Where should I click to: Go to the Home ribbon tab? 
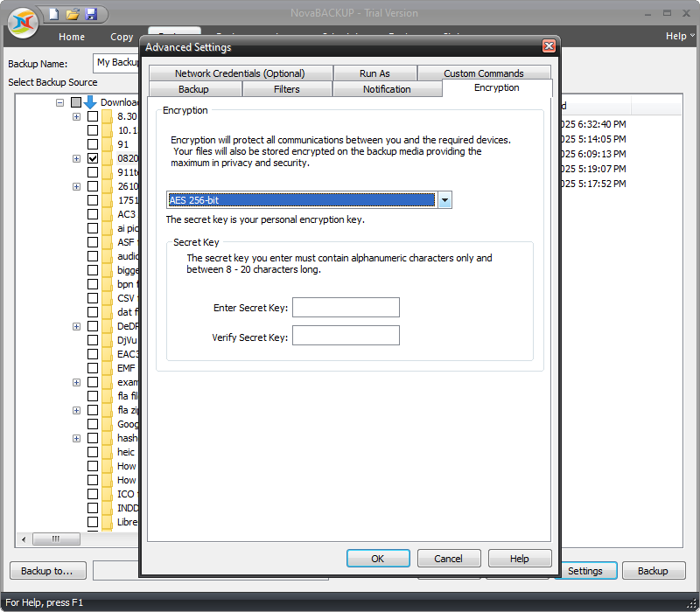pos(72,37)
